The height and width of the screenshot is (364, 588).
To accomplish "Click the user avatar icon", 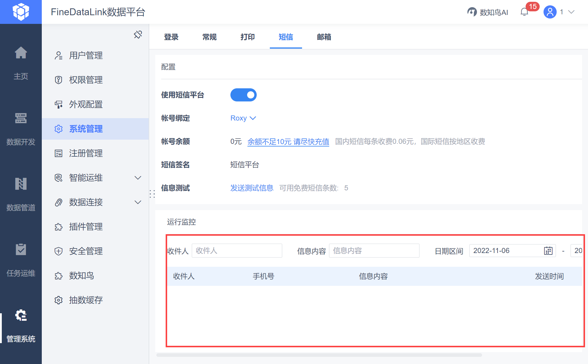I will pos(550,12).
